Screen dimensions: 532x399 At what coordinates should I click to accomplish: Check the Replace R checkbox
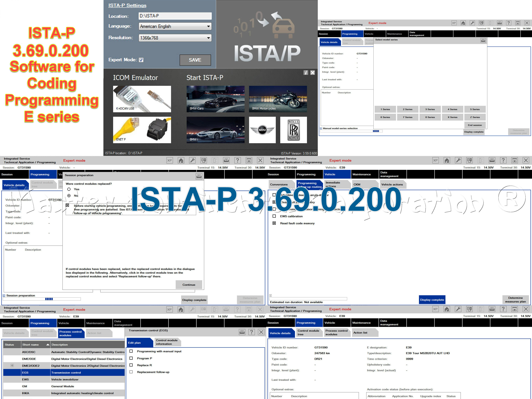131,365
